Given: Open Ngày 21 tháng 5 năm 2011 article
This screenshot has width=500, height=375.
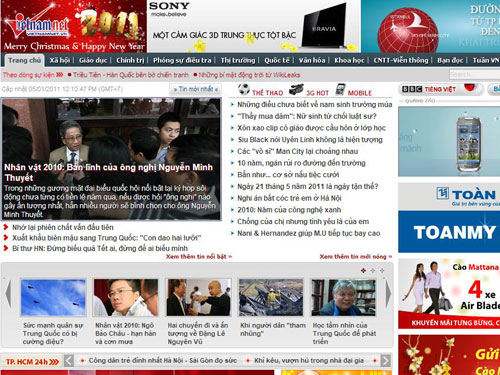Looking at the screenshot, I should (x=308, y=186).
